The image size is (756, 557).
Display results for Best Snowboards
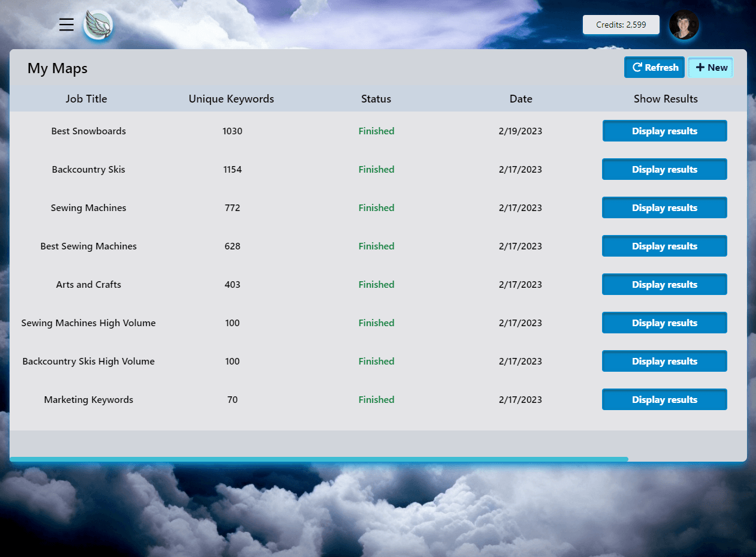tap(664, 131)
